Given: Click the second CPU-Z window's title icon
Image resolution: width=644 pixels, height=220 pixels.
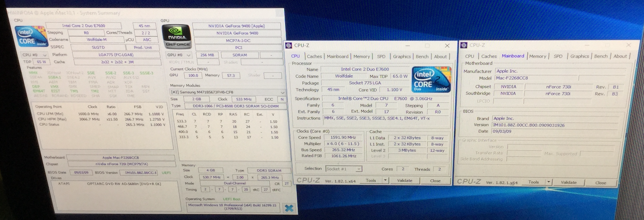Looking at the screenshot, I should coord(464,45).
